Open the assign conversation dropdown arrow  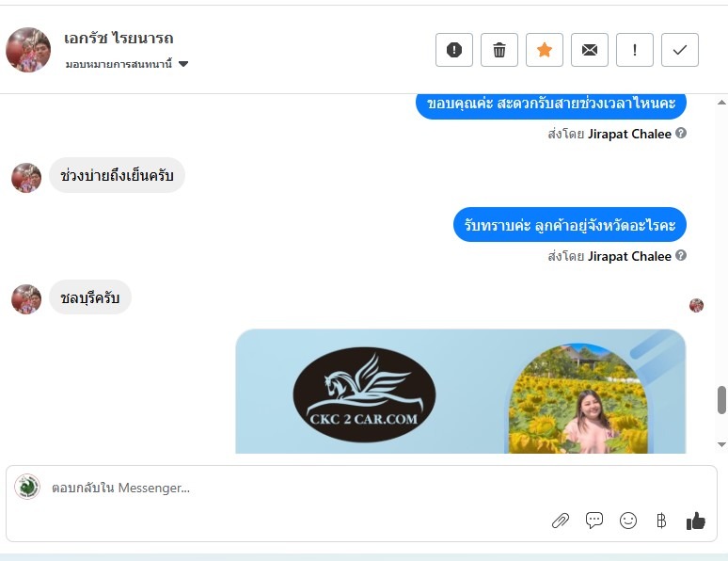[x=183, y=64]
